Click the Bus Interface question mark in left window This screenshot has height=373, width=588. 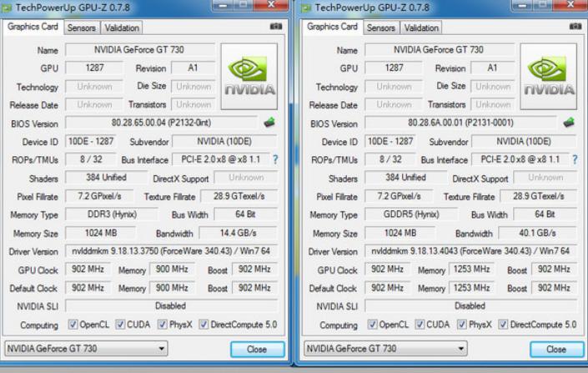click(275, 159)
